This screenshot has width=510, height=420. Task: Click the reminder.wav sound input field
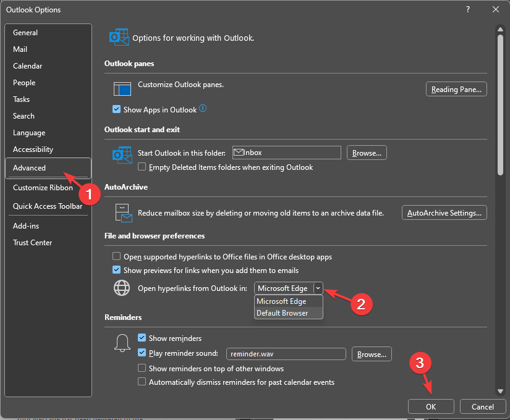point(286,353)
